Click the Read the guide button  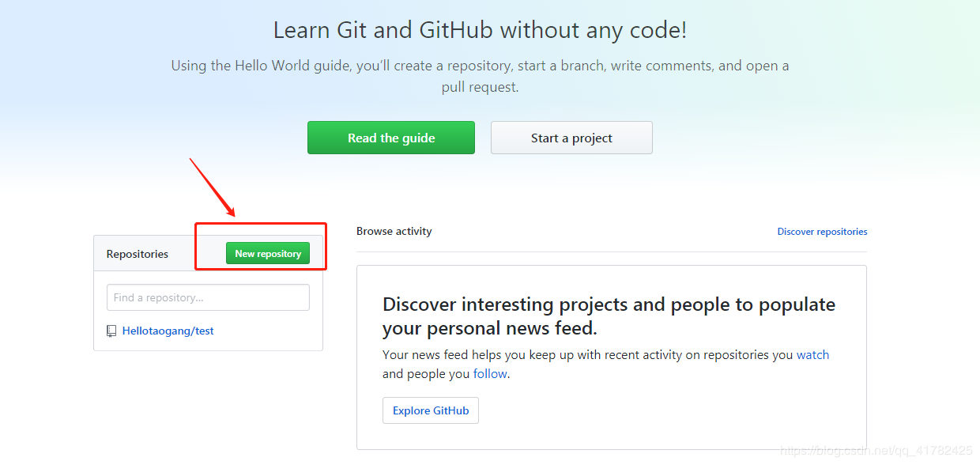click(x=391, y=138)
